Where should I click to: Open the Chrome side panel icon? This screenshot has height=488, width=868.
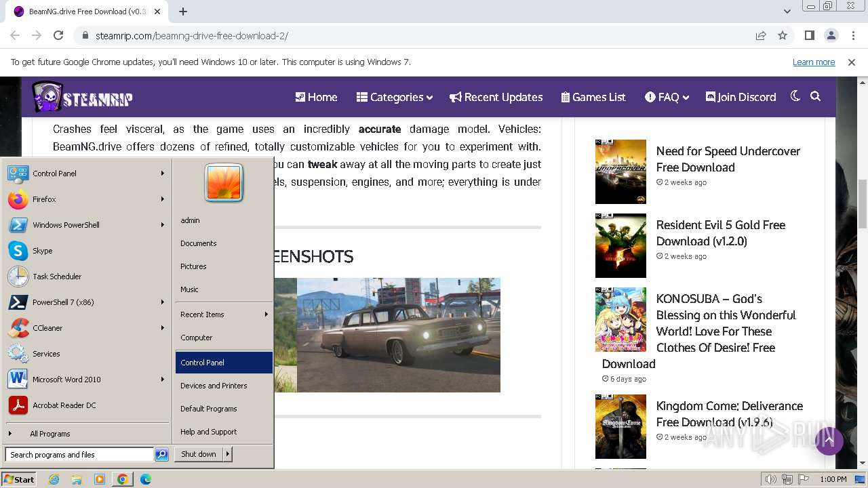(x=809, y=35)
